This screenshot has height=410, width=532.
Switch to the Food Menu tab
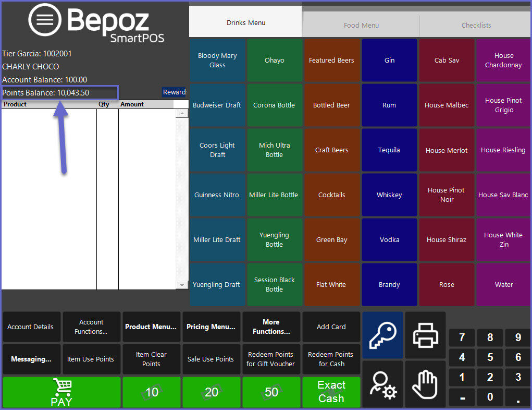click(x=361, y=25)
